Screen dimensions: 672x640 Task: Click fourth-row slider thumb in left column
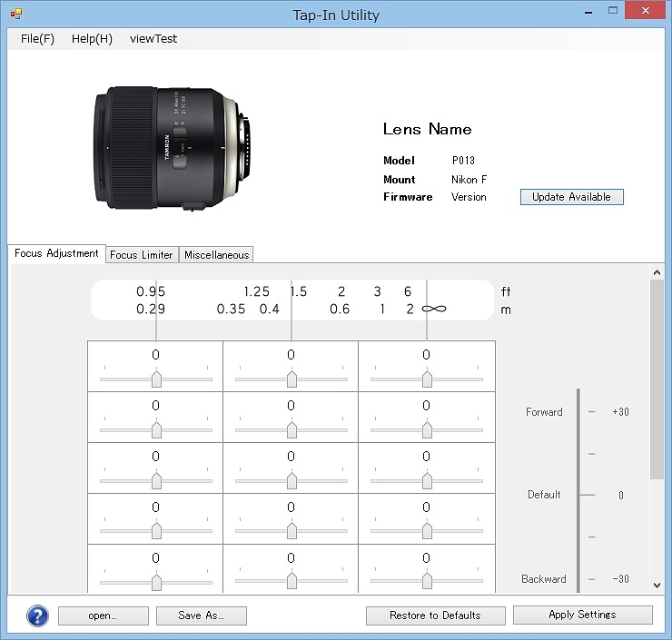[156, 531]
